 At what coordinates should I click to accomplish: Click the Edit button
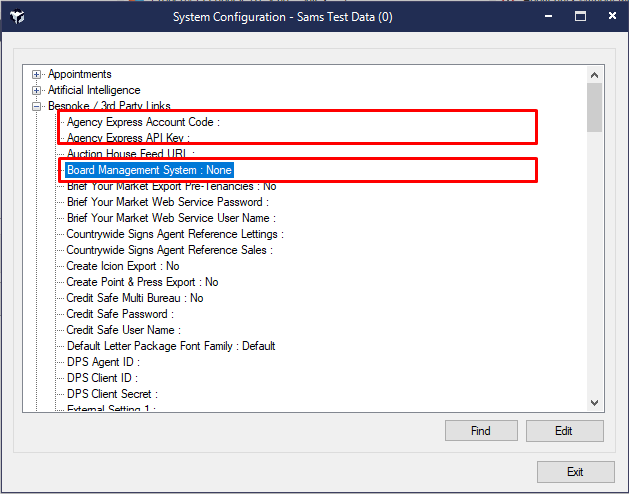point(564,431)
